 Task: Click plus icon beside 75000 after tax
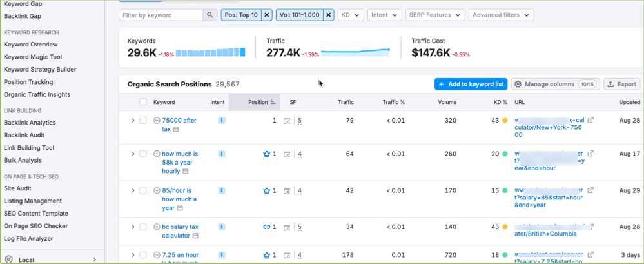(157, 121)
